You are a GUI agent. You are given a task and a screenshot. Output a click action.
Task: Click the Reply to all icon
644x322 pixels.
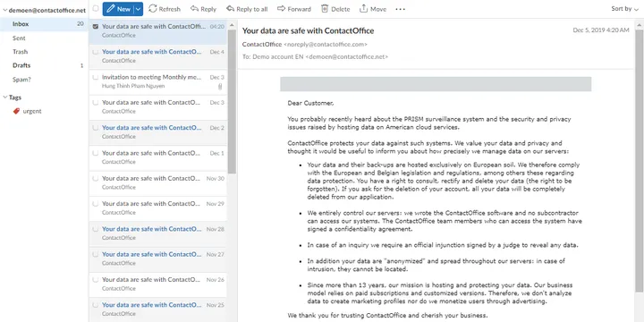231,9
